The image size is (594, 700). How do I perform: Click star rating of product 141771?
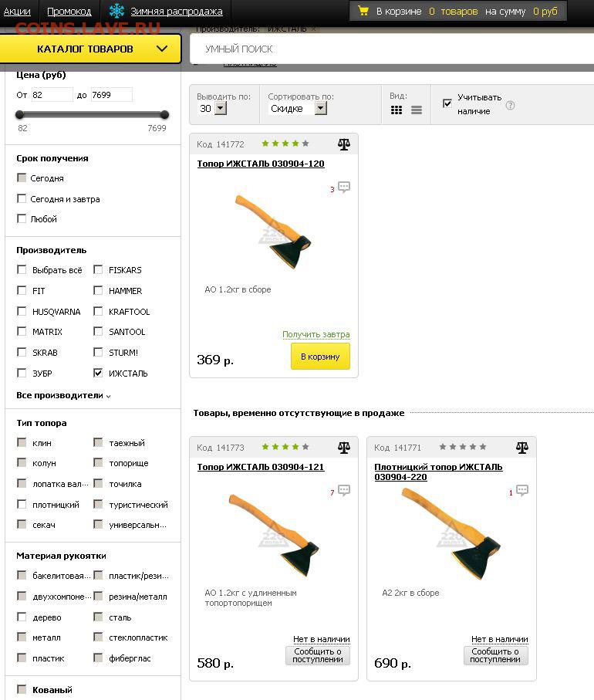click(463, 446)
